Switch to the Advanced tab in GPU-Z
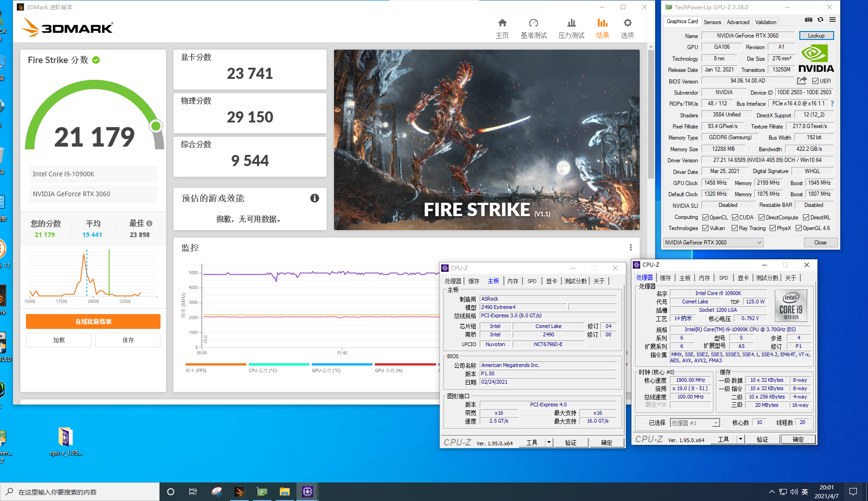The height and width of the screenshot is (501, 868). [738, 22]
